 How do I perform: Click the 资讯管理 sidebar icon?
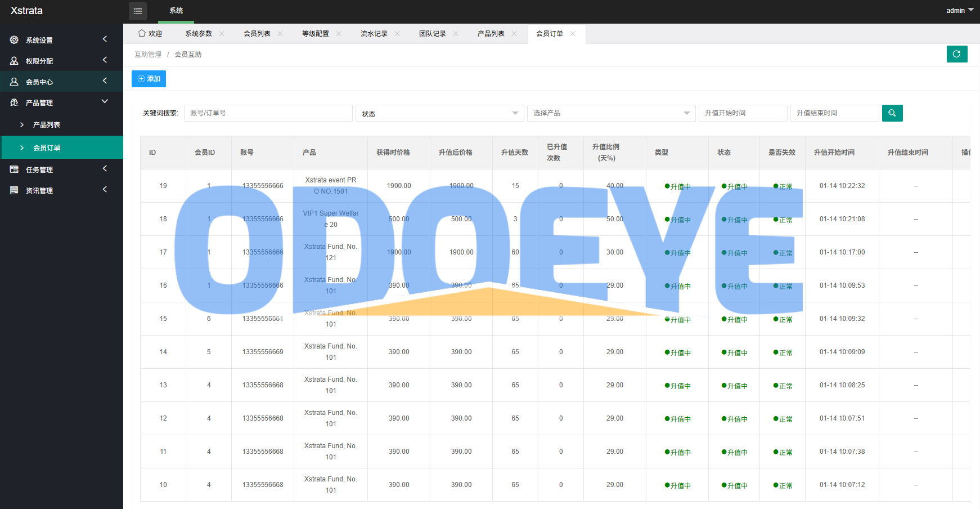(x=14, y=190)
